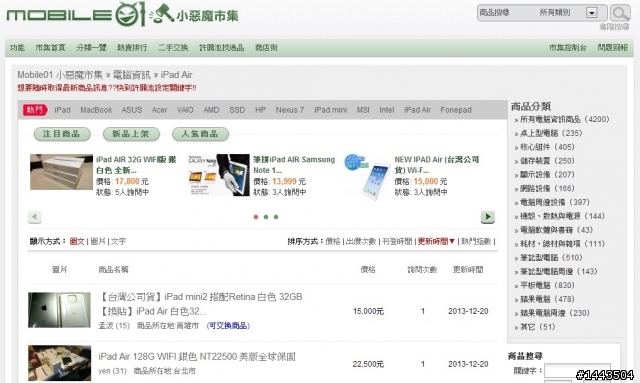640x383 pixels.
Task: Click the red 熱門 tag
Action: (x=35, y=110)
